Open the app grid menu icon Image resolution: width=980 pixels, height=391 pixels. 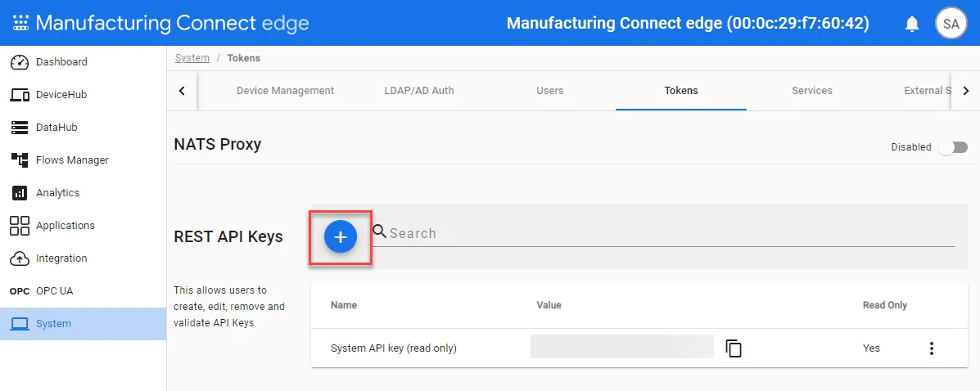20,23
